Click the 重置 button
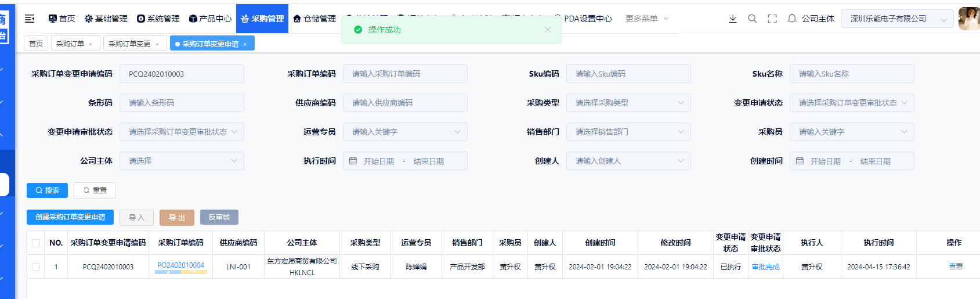 point(95,190)
